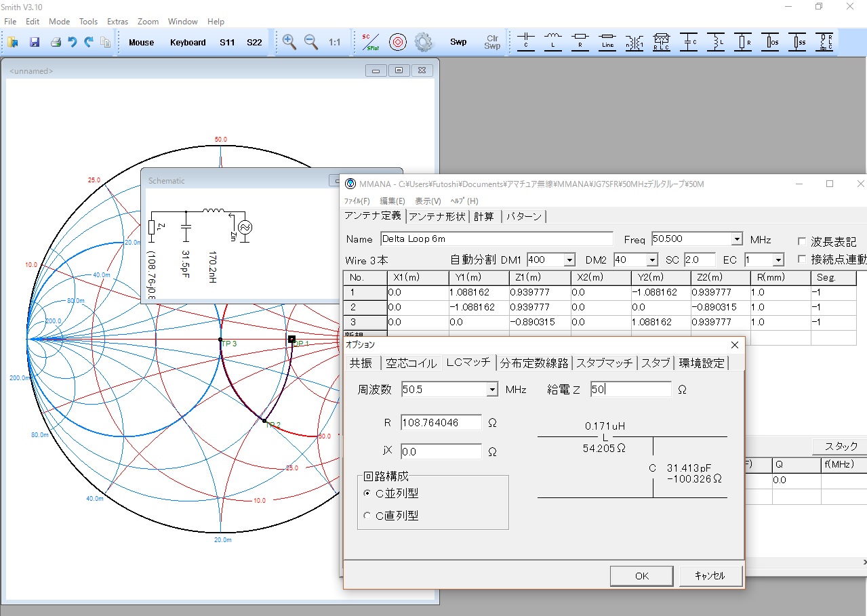Insert a series capacitor element

(x=526, y=42)
